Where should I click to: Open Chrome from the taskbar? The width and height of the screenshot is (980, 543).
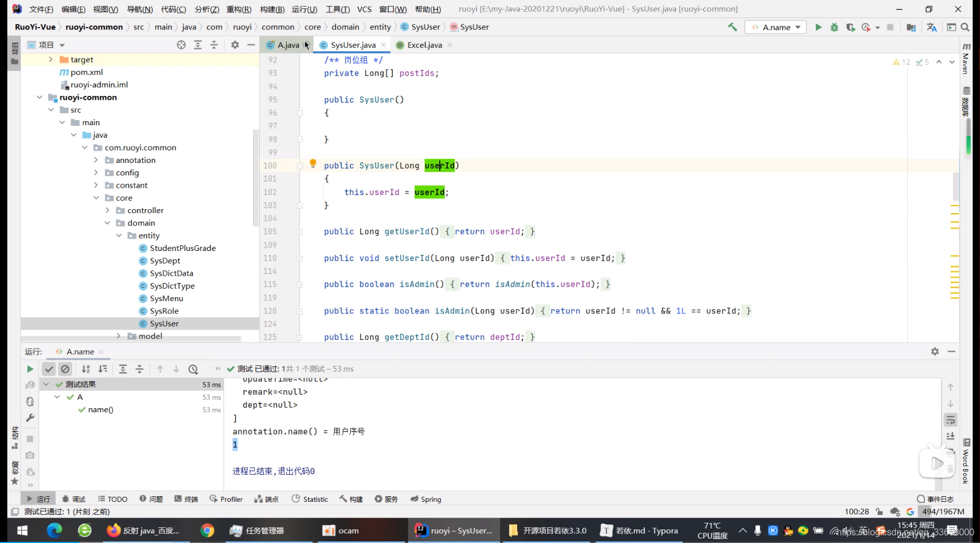pos(208,531)
